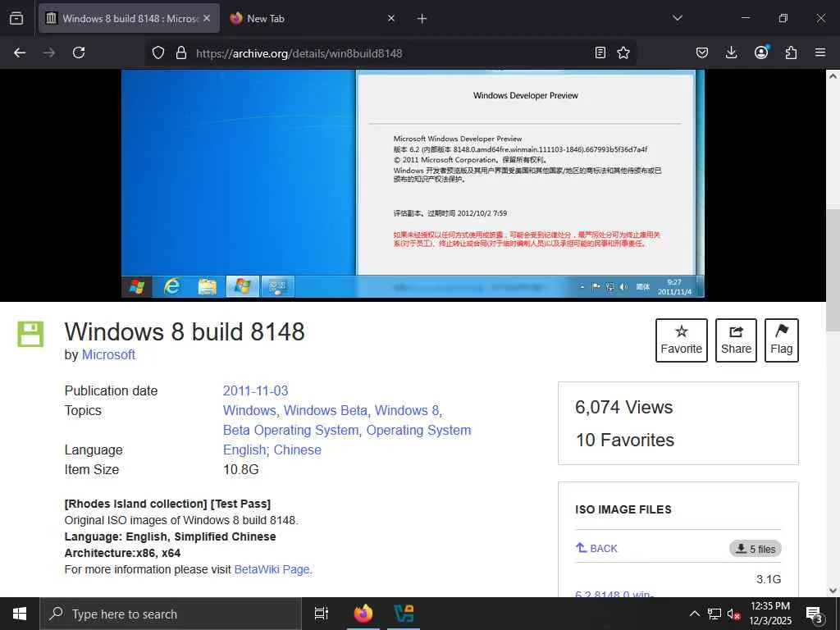Click the Windows 8 screenshot preview image
This screenshot has height=630, width=840.
point(413,184)
